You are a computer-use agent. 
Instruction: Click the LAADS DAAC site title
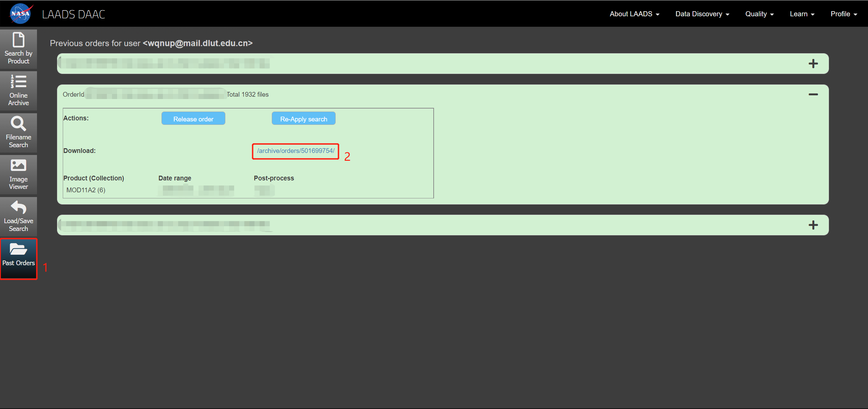74,15
